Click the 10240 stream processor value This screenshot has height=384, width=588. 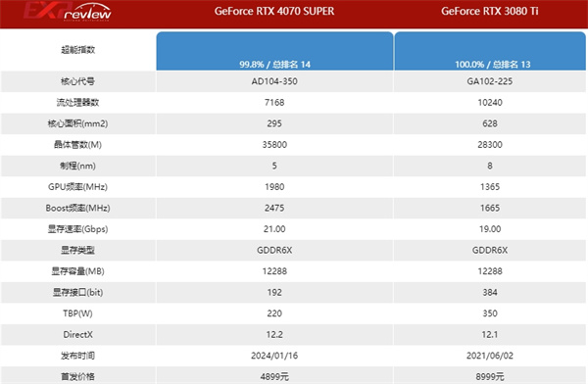490,103
